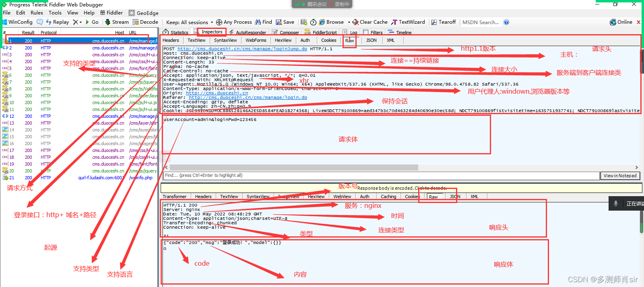This screenshot has width=644, height=287.
Task: Click the Online status indicator
Action: [621, 22]
